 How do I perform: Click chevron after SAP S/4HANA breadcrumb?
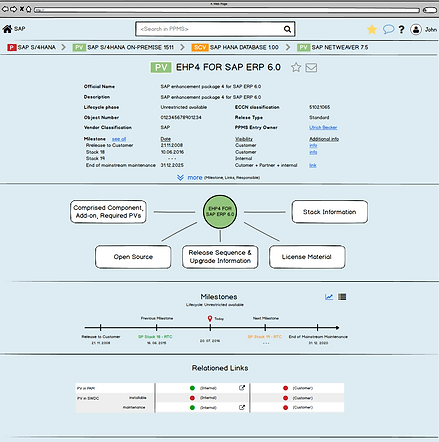click(63, 47)
